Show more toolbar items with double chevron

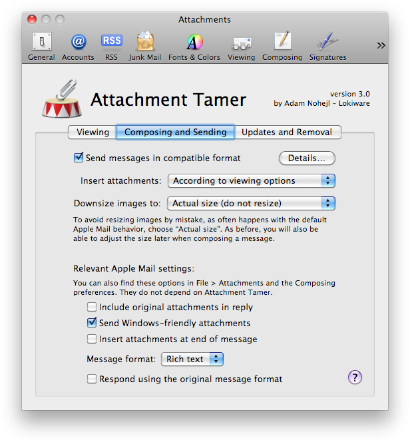click(x=381, y=45)
